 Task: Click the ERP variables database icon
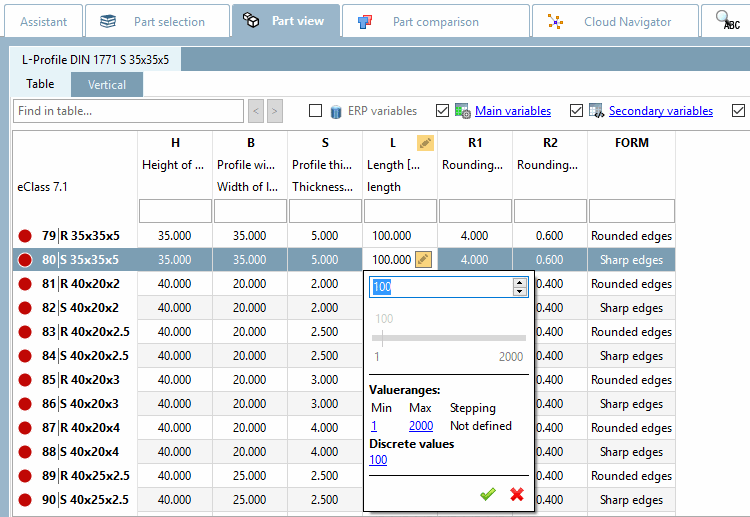click(337, 111)
